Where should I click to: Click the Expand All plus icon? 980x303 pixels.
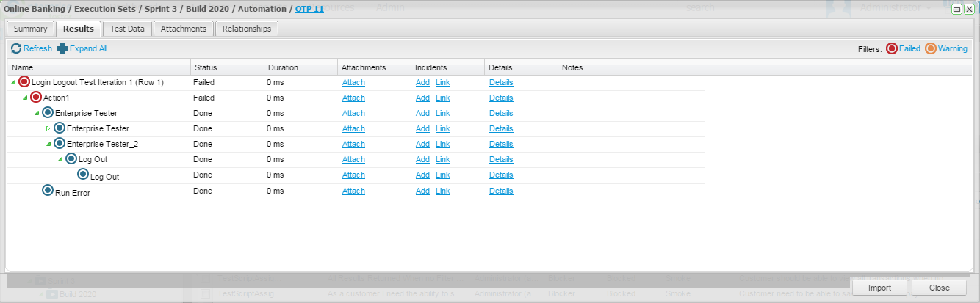pos(62,48)
